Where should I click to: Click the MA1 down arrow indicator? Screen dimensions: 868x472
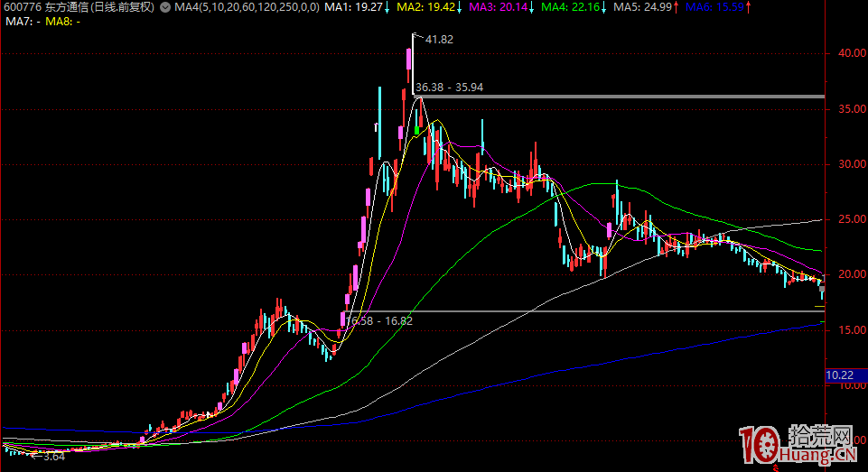point(387,7)
